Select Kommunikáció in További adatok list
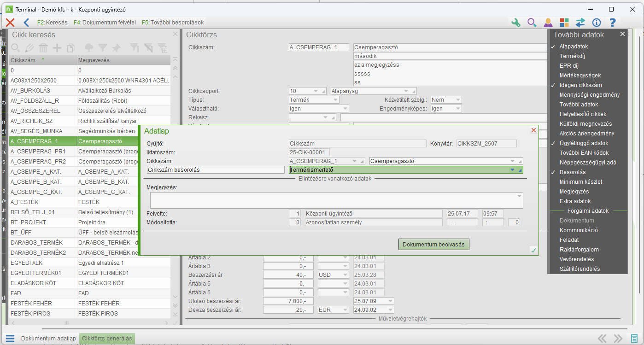Screen dimensions: 644x345 pyautogui.click(x=579, y=230)
